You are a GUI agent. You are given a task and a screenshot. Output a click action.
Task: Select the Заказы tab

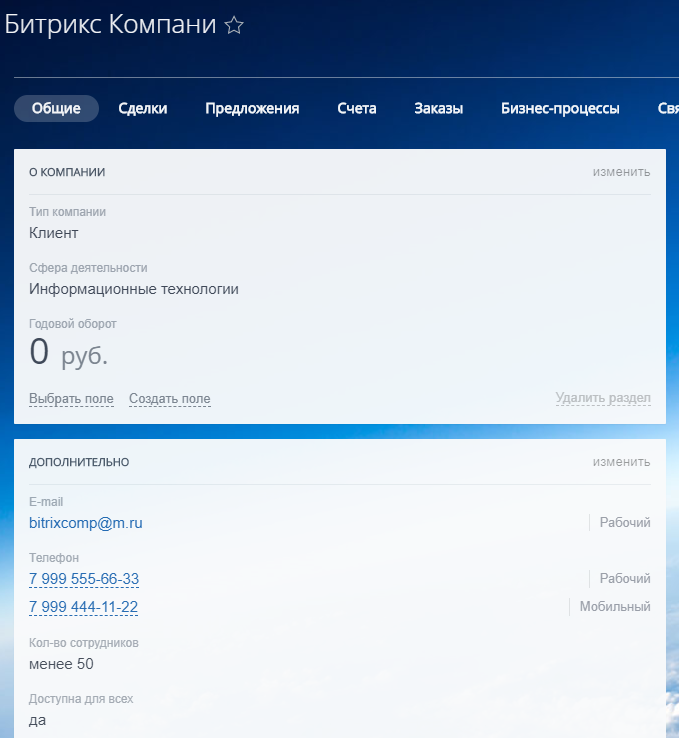click(x=439, y=108)
